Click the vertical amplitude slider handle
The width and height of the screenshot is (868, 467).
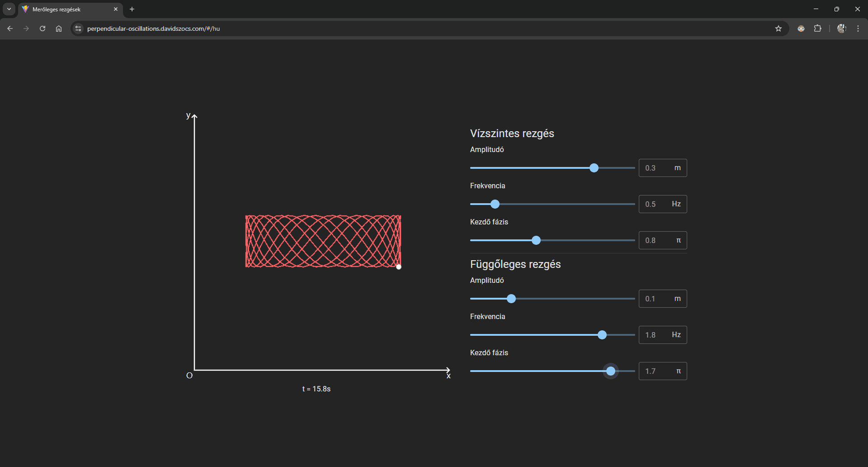(511, 299)
